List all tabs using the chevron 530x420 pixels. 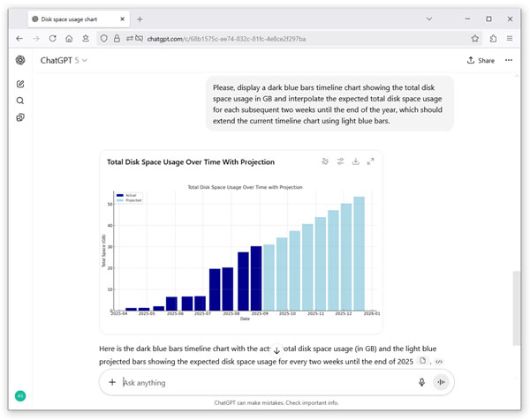[429, 19]
